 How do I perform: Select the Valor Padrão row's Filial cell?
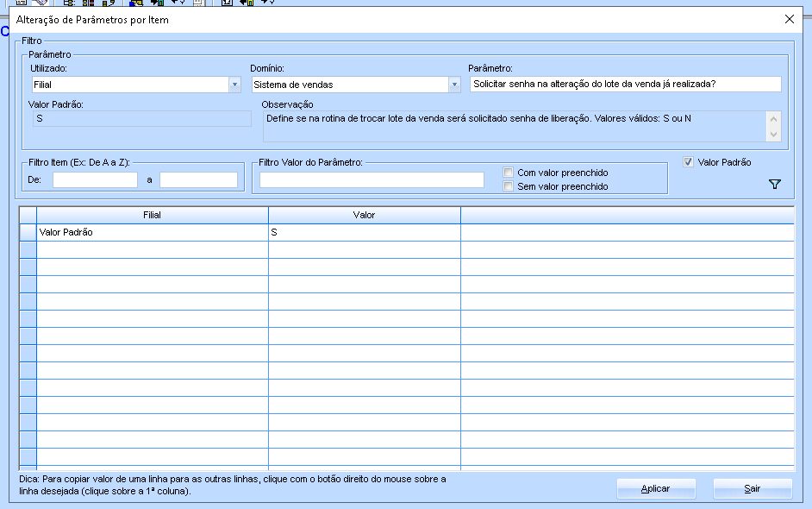pos(152,233)
